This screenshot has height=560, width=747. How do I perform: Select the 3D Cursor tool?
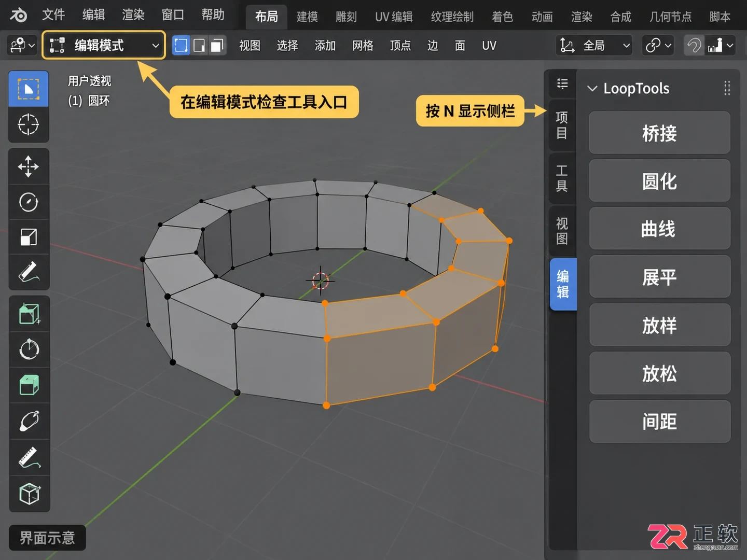click(x=29, y=124)
